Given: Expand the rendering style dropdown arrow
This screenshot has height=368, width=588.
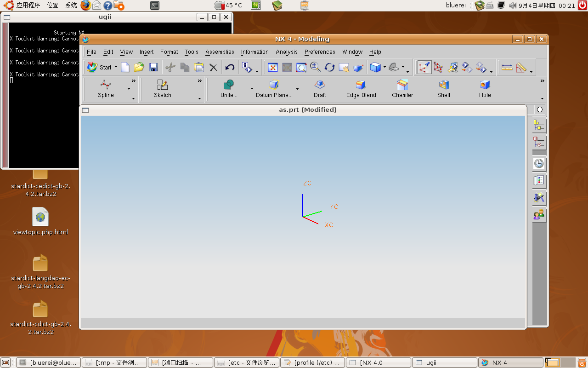Looking at the screenshot, I should pos(384,67).
